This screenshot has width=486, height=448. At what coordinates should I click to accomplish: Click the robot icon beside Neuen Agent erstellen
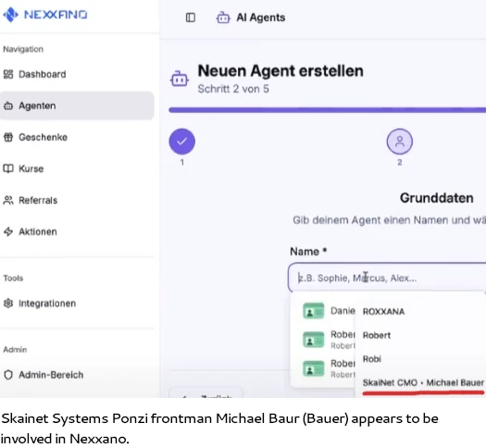180,79
